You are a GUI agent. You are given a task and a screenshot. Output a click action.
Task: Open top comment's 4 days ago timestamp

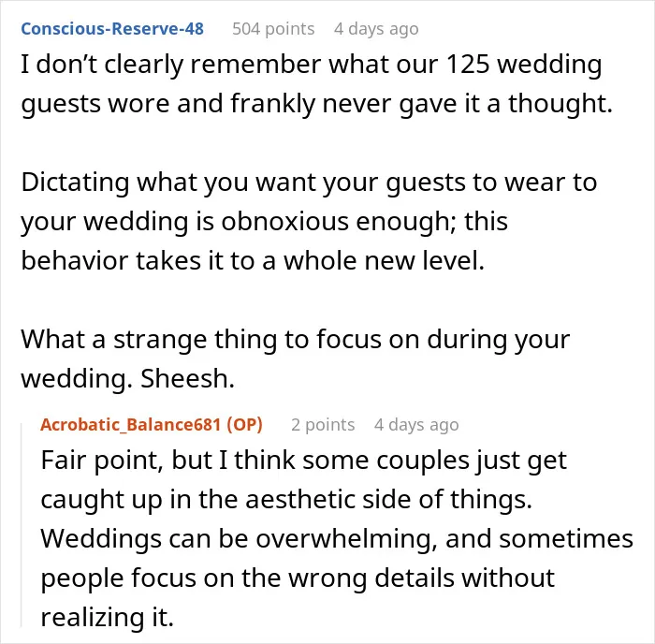(x=376, y=29)
